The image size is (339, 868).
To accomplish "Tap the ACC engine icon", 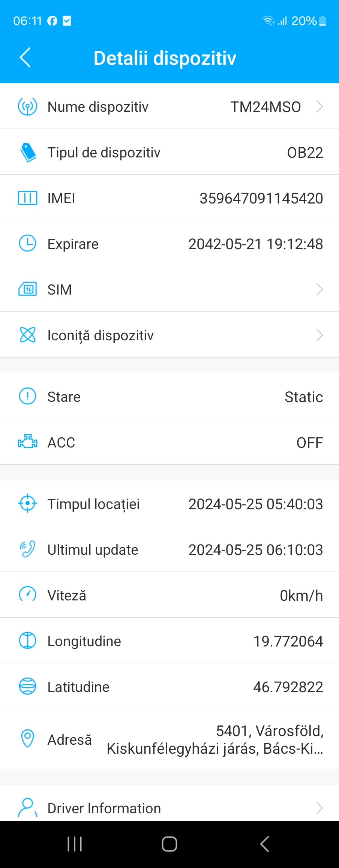I will (27, 442).
